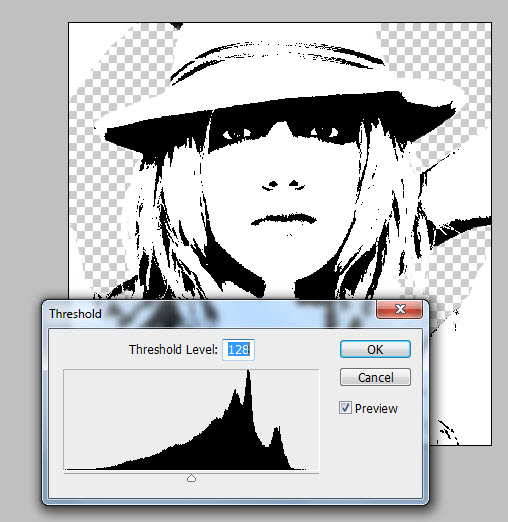Click the Preview checkbox label text
The image size is (508, 522).
[x=376, y=409]
